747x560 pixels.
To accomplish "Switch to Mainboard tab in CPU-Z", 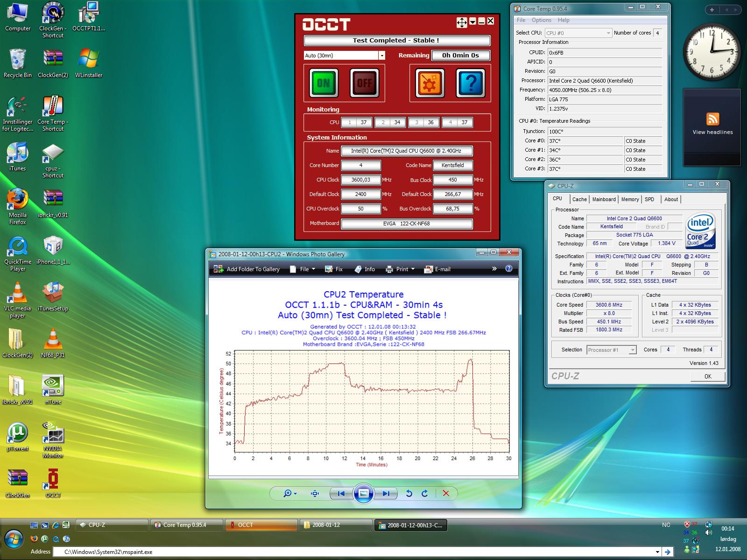I will coord(604,199).
